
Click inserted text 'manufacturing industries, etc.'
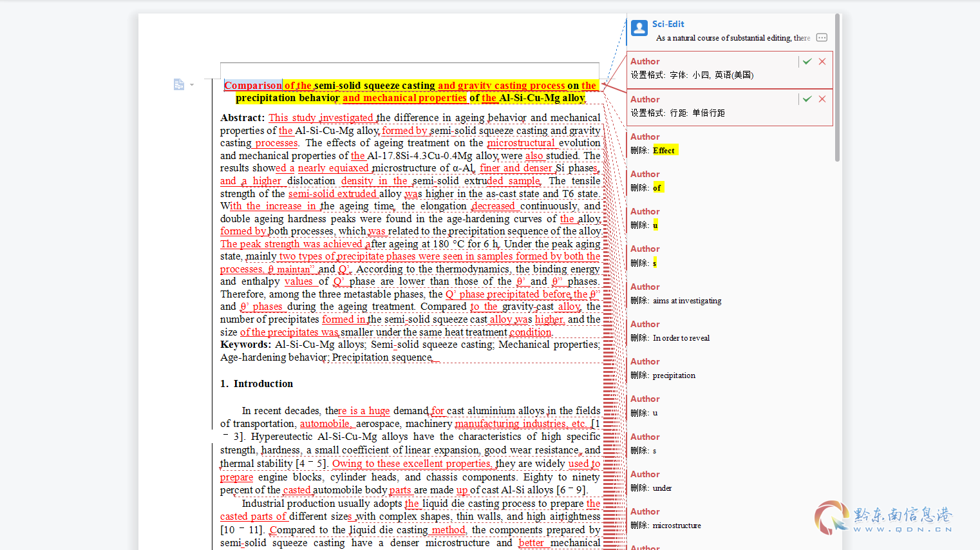pos(520,424)
